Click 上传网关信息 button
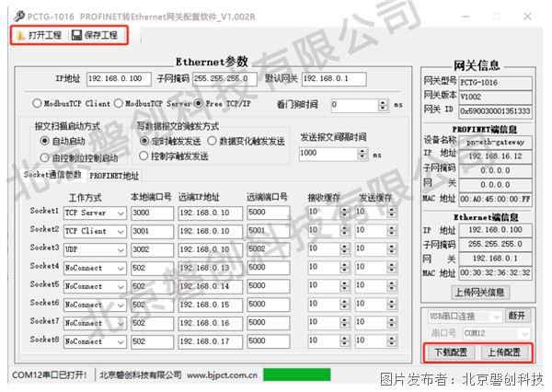552x392 pixels. pyautogui.click(x=480, y=293)
